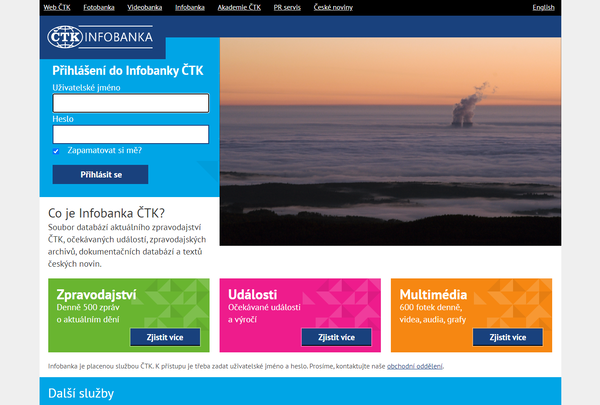Click the Zapamatovat si mě? label
The height and width of the screenshot is (405, 600).
pos(104,150)
